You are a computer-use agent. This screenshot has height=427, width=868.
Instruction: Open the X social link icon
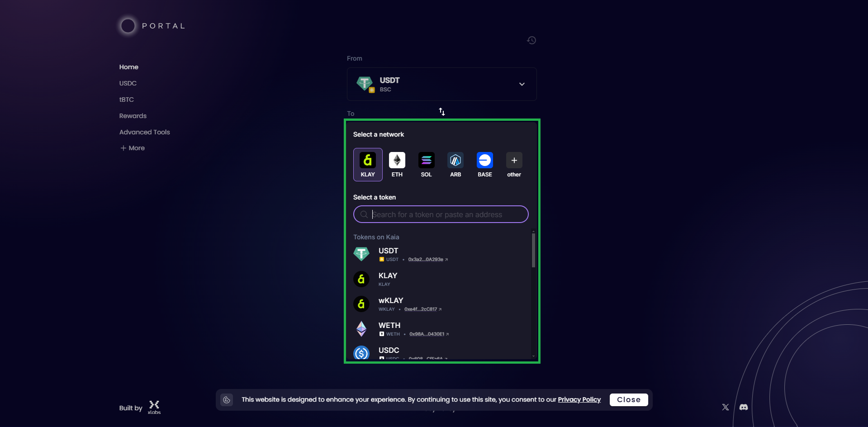click(726, 407)
